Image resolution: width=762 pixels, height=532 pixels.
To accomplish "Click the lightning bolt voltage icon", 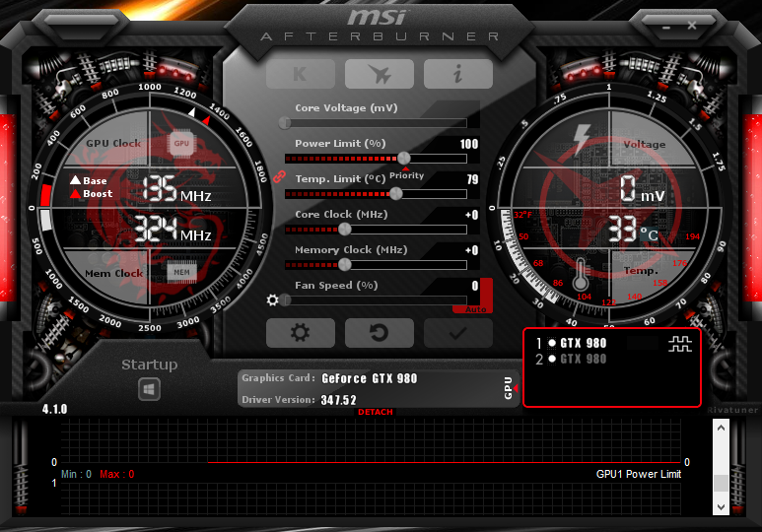I will point(582,140).
